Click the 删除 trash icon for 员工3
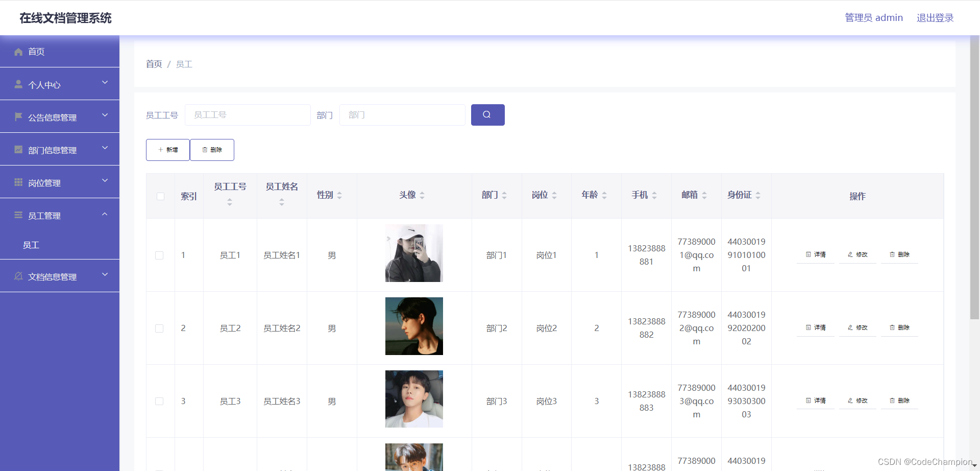 (x=892, y=401)
